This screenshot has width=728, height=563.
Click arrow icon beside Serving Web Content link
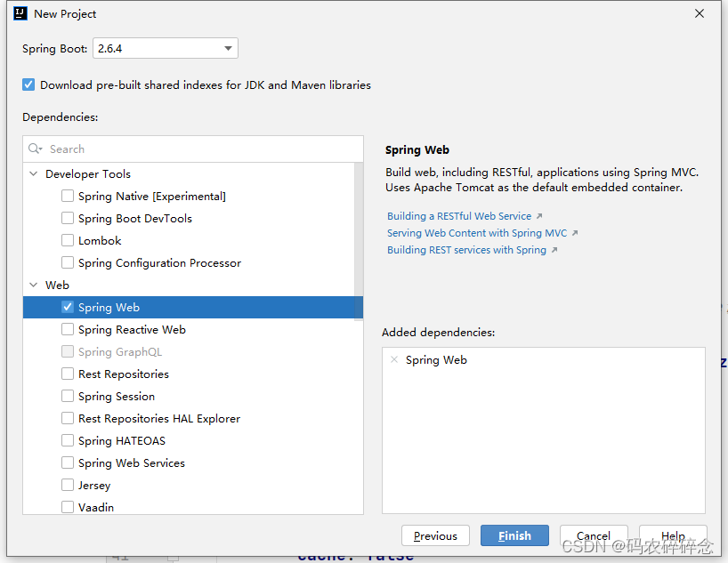coord(575,233)
